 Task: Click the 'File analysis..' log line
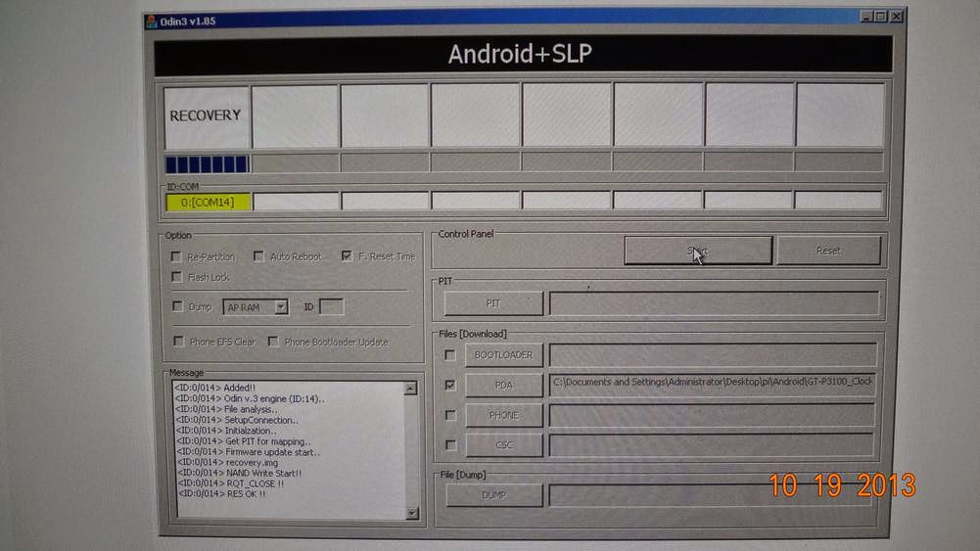tap(226, 409)
